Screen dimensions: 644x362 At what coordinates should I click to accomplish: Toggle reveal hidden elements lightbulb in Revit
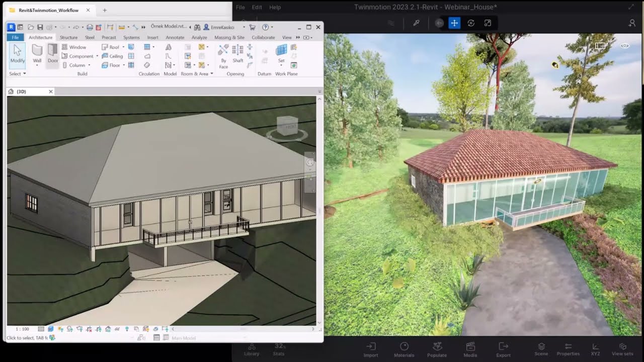click(x=127, y=329)
